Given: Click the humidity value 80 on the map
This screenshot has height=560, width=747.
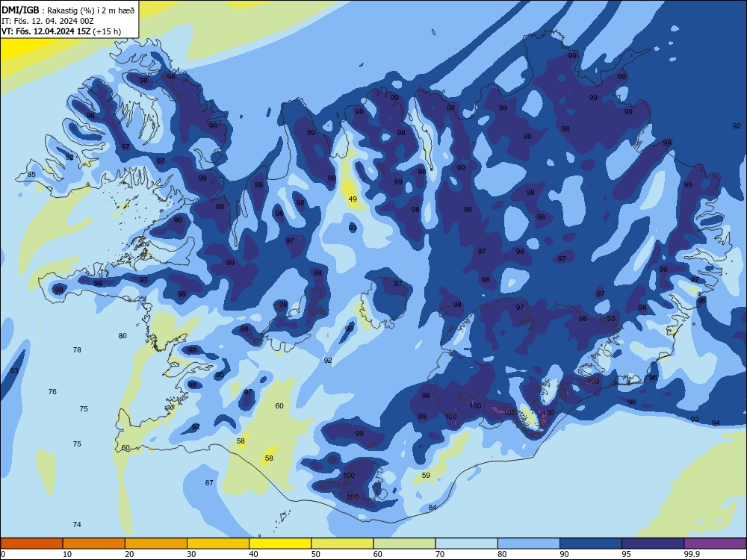Looking at the screenshot, I should point(123,336).
